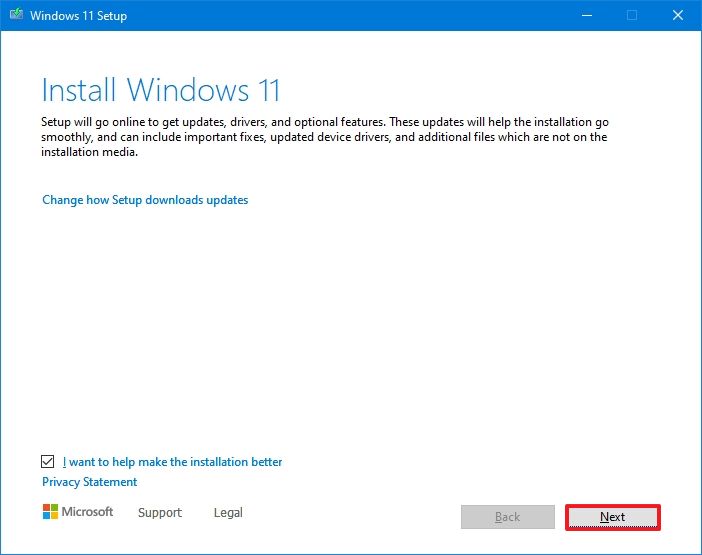The height and width of the screenshot is (555, 702).
Task: Close the Windows 11 Setup window
Action: (x=678, y=15)
